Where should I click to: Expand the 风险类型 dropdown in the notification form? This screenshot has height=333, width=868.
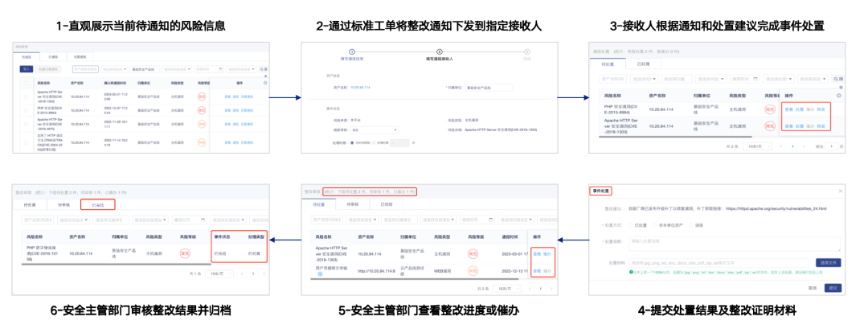coord(375,129)
